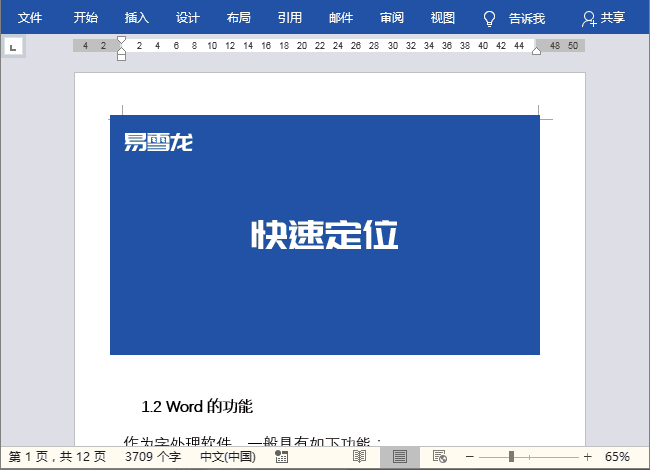The height and width of the screenshot is (470, 650).
Task: Click the 作为字处理软件 paragraph line
Action: coord(252,441)
